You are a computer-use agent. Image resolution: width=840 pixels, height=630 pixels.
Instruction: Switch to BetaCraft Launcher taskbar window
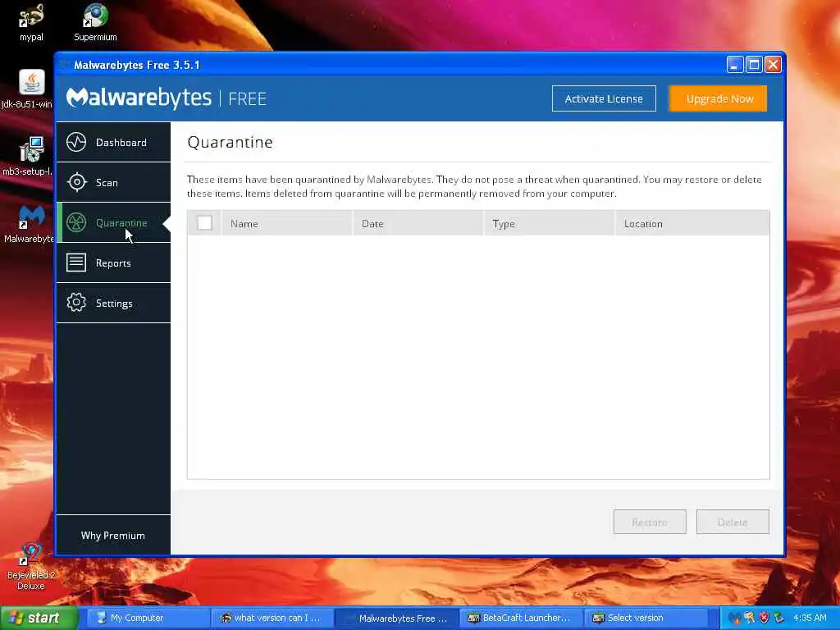[522, 619]
